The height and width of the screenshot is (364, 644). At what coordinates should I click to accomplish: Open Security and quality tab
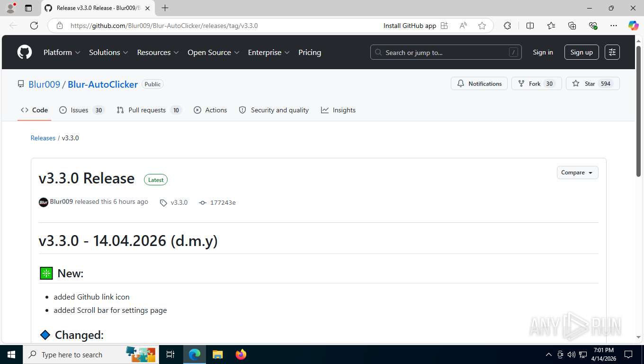[x=274, y=110]
